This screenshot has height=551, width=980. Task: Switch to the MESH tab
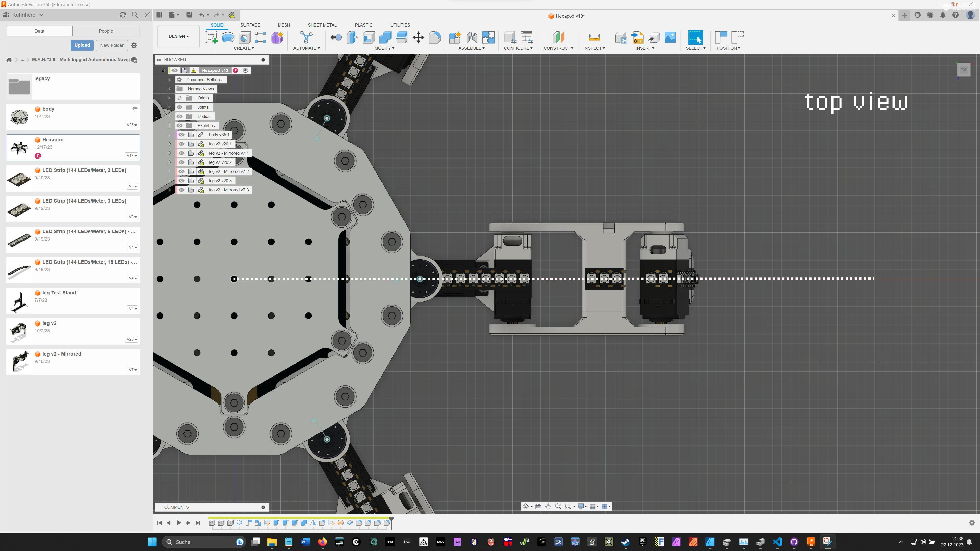284,25
